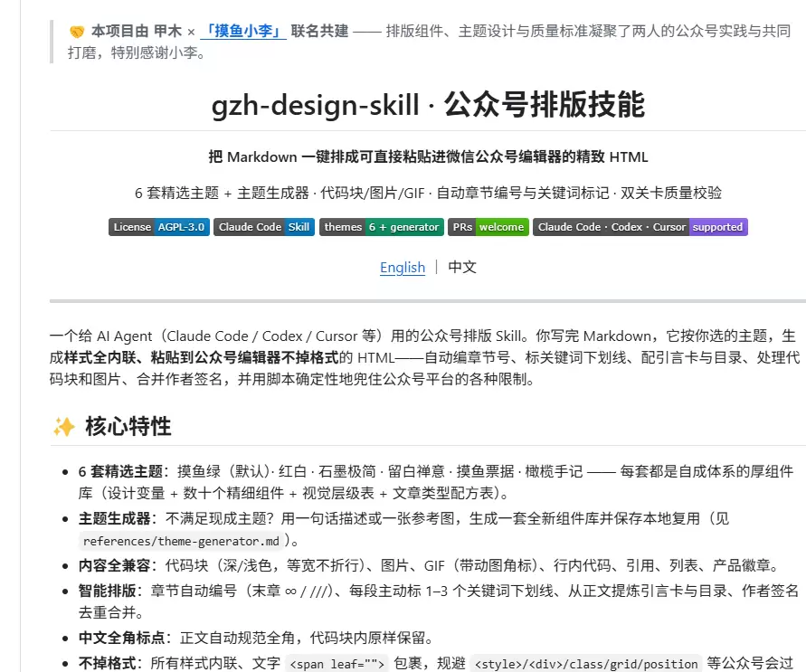The width and height of the screenshot is (806, 672).
Task: Click the PRs welcome badge
Action: pos(488,227)
